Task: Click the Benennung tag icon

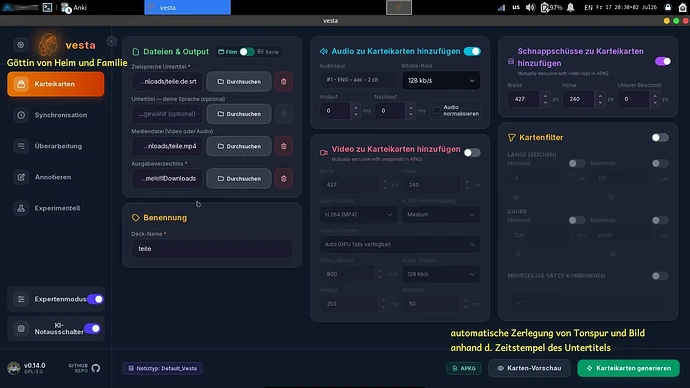Action: pyautogui.click(x=136, y=218)
